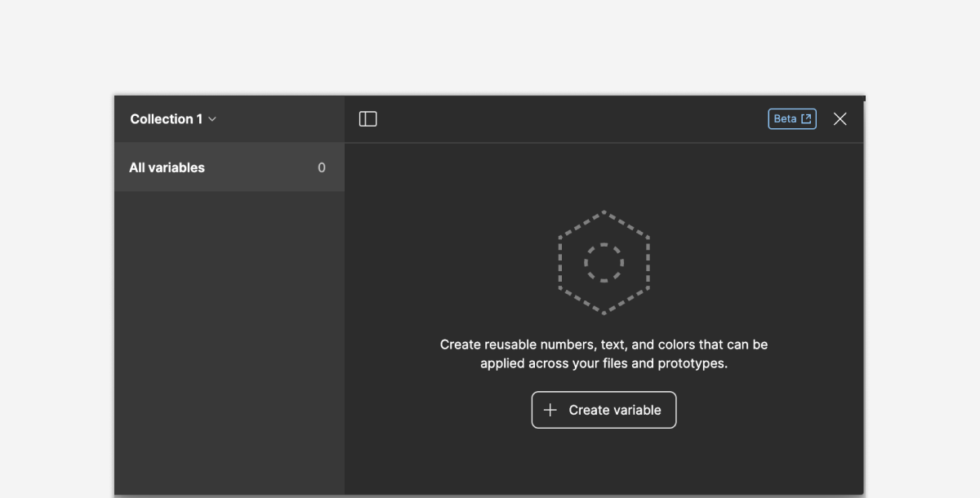Click the chevron next to Collection 1
Screen dimensions: 980x498
click(212, 119)
